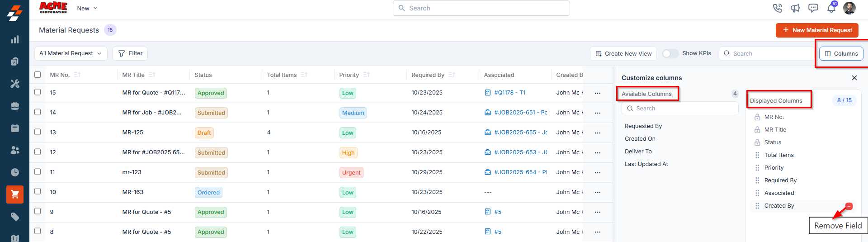Add Deliver To available column
This screenshot has height=242, width=868.
tap(638, 152)
